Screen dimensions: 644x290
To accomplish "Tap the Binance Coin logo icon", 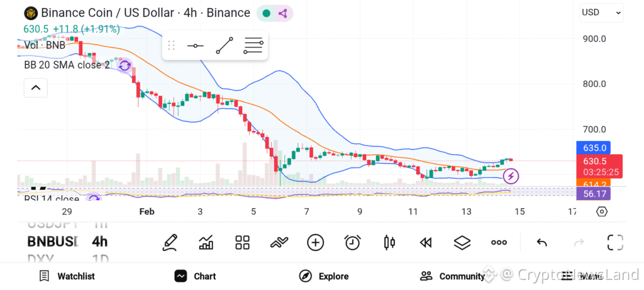I will click(31, 13).
